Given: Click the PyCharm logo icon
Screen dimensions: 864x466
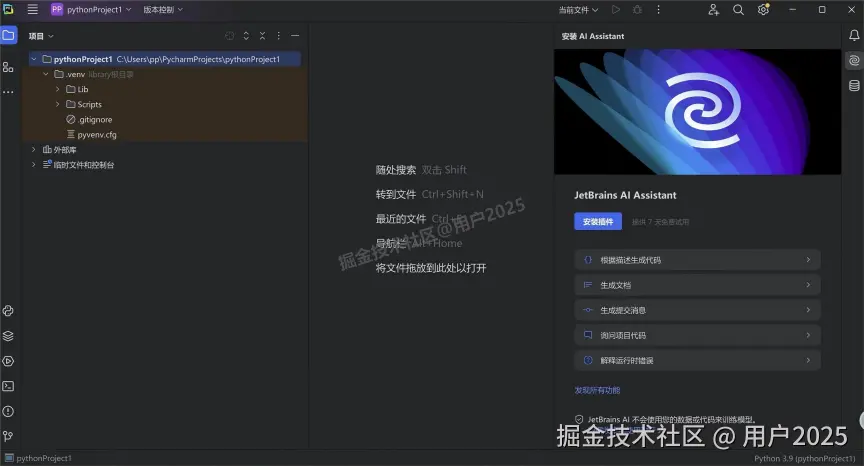Looking at the screenshot, I should pyautogui.click(x=8, y=9).
